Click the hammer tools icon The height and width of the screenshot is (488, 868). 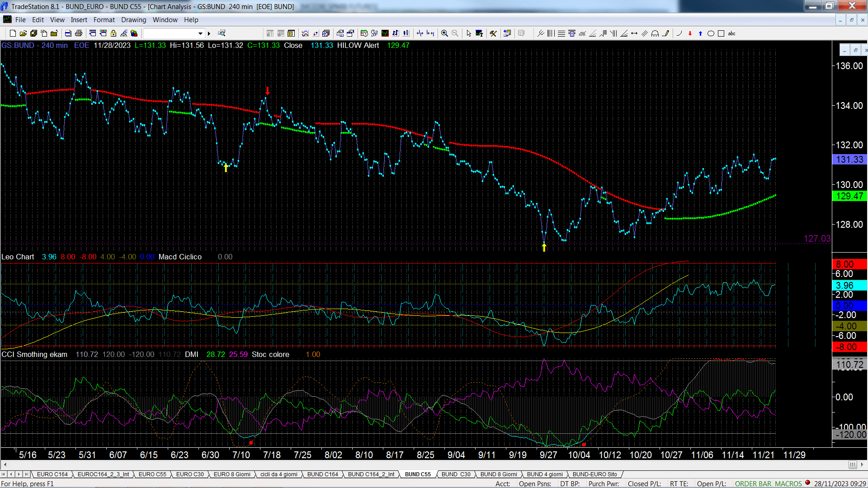493,33
